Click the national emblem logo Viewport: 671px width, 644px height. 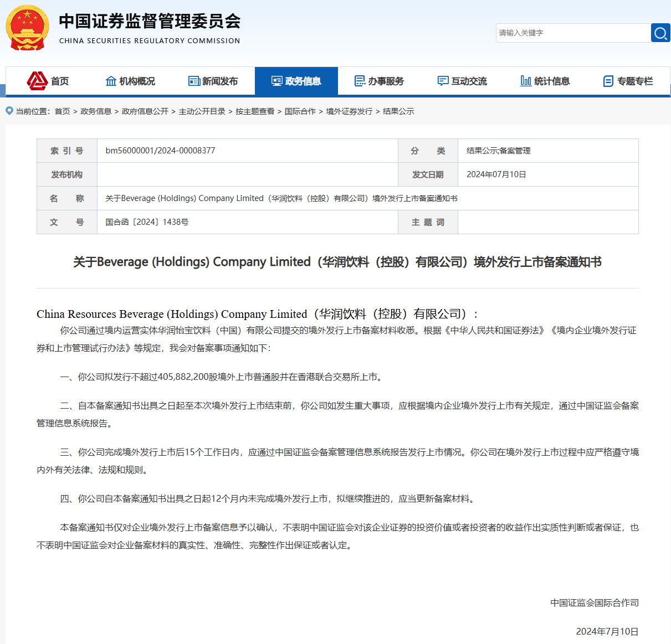27,28
